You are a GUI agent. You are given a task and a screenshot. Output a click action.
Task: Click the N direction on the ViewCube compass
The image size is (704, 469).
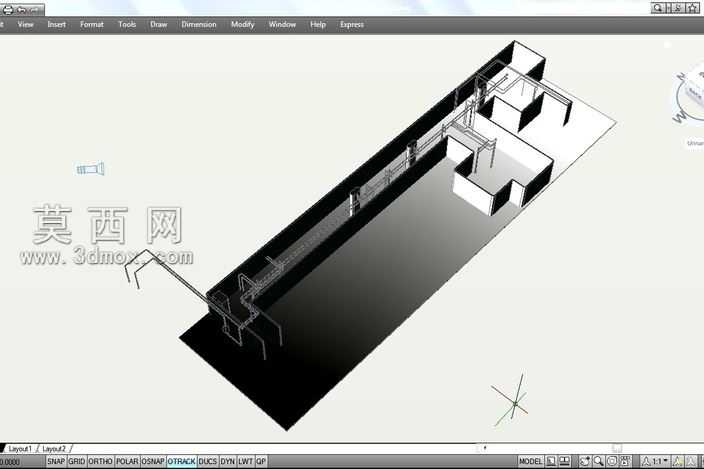pos(682,76)
